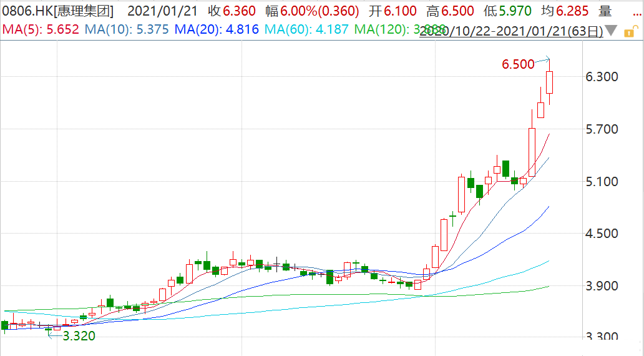Viewport: 644px width, 356px height.
Task: Click the red 6.500 peak annotation on chart
Action: coord(518,64)
